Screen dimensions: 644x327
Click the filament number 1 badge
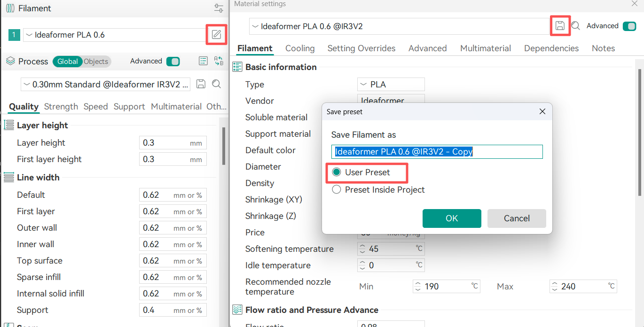[x=14, y=35]
